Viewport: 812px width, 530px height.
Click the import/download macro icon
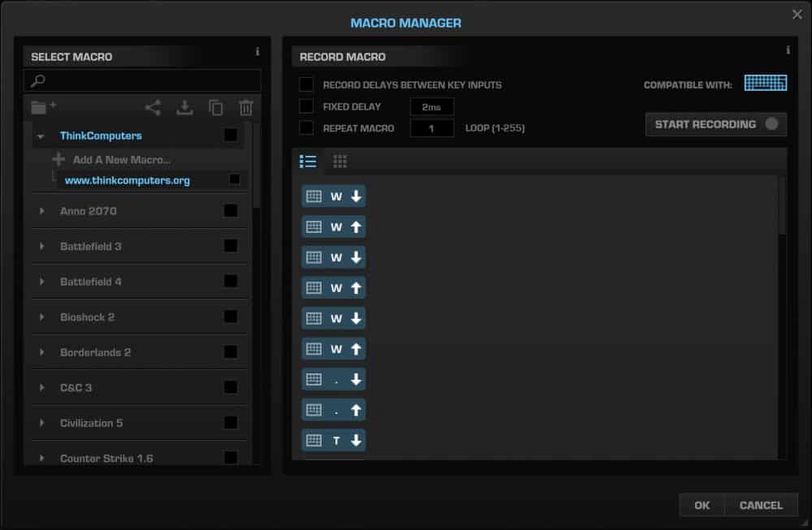click(x=184, y=108)
